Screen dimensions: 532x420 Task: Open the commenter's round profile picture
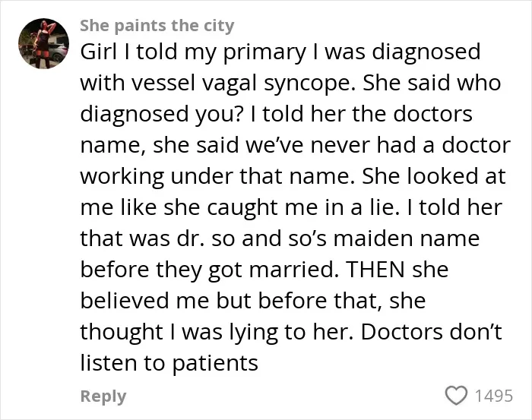click(x=43, y=43)
